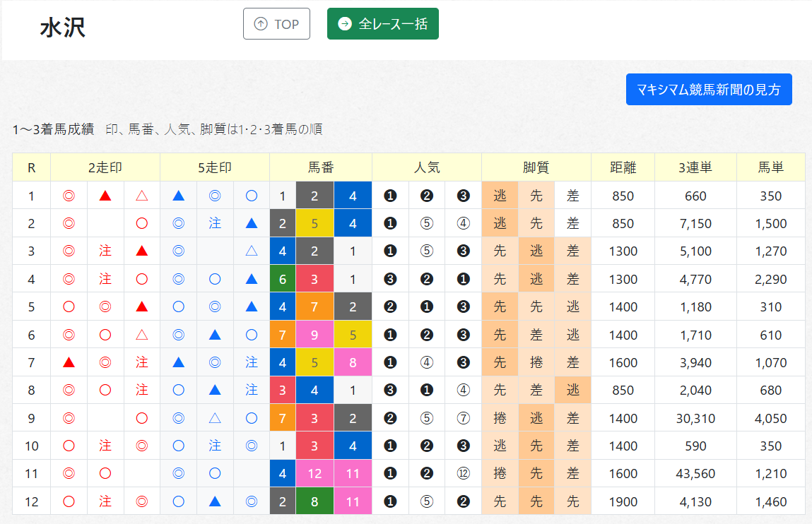Click the blue filled triangle in race 1

(179, 196)
